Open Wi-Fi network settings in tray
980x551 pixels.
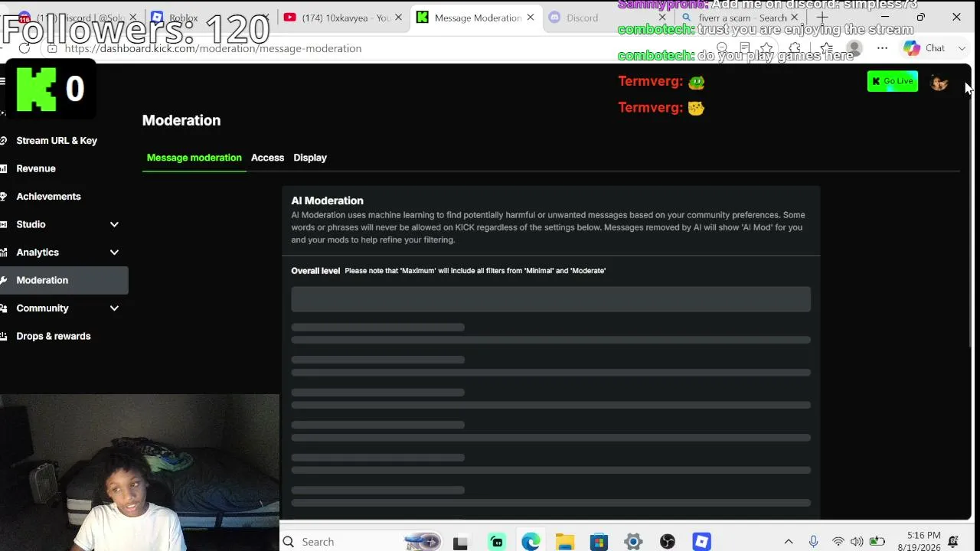pos(838,542)
